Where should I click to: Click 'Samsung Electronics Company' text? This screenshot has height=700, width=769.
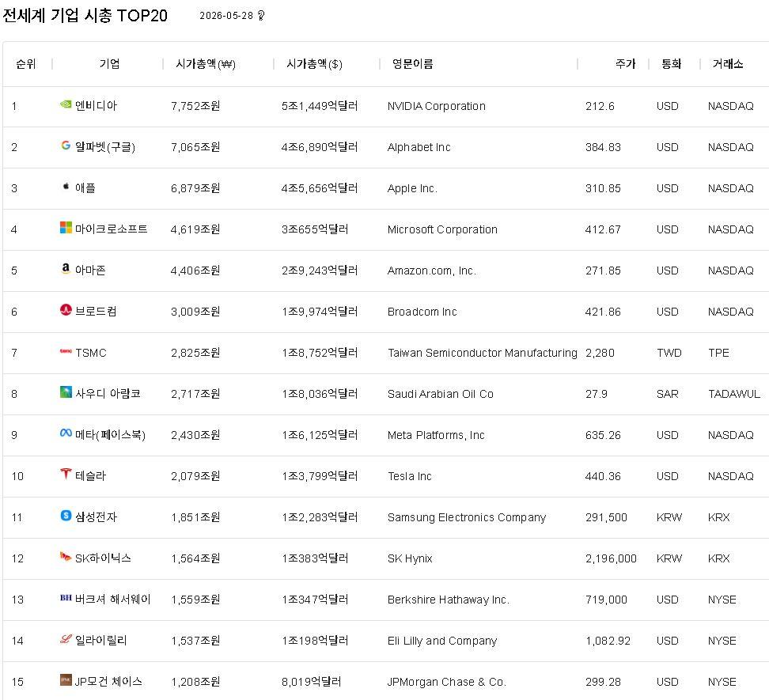467,517
